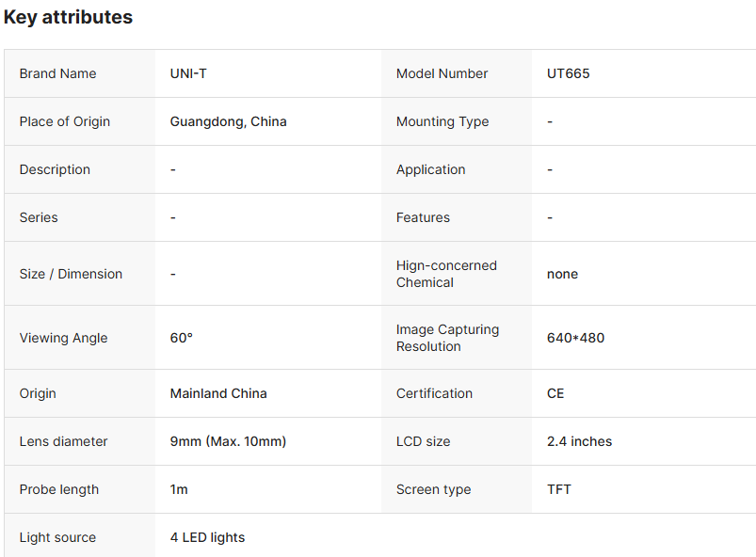The height and width of the screenshot is (557, 756).
Task: Select the TFT screen type value
Action: point(558,489)
